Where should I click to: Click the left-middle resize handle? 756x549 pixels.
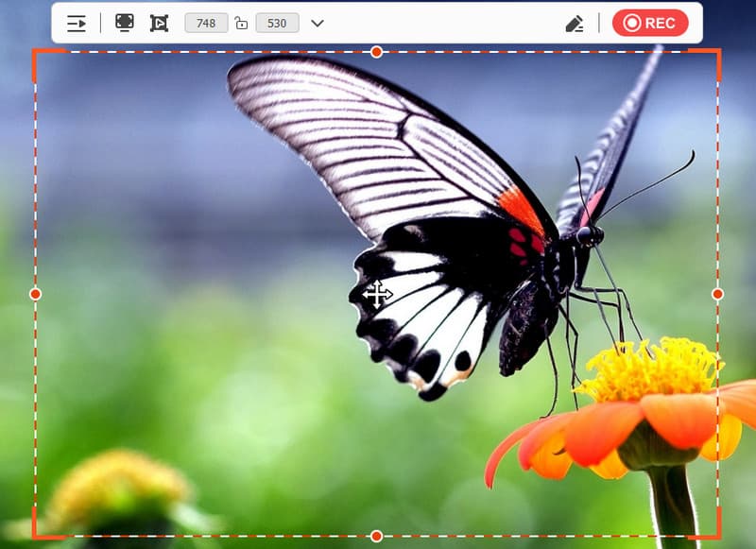(35, 294)
